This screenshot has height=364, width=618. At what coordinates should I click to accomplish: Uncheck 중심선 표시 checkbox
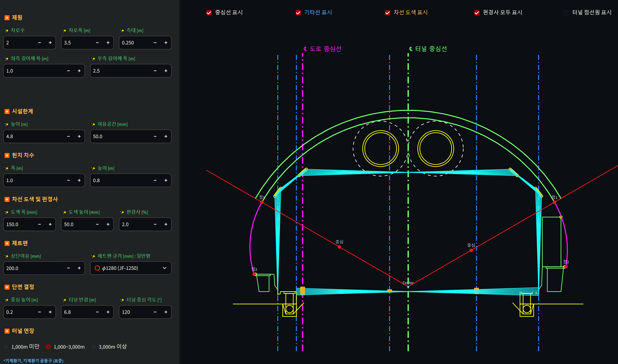[209, 13]
